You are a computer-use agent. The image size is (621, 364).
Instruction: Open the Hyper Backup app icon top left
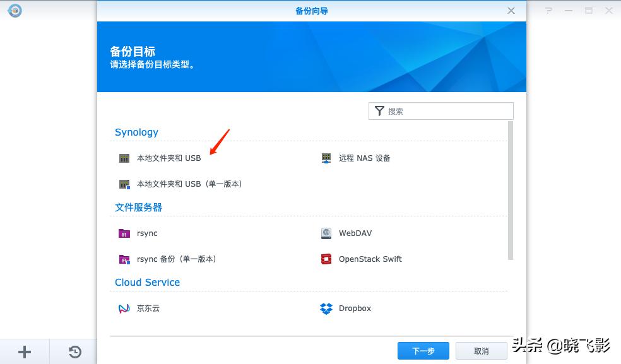[x=14, y=11]
